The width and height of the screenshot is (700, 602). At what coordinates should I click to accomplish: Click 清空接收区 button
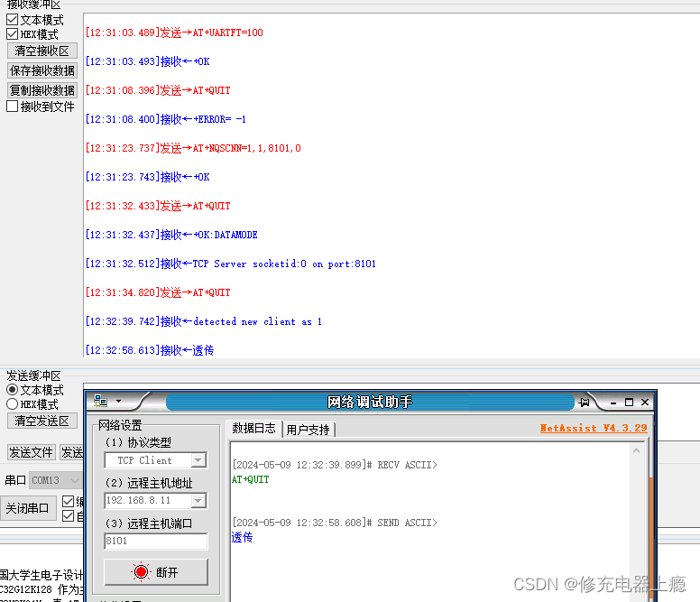coord(42,51)
